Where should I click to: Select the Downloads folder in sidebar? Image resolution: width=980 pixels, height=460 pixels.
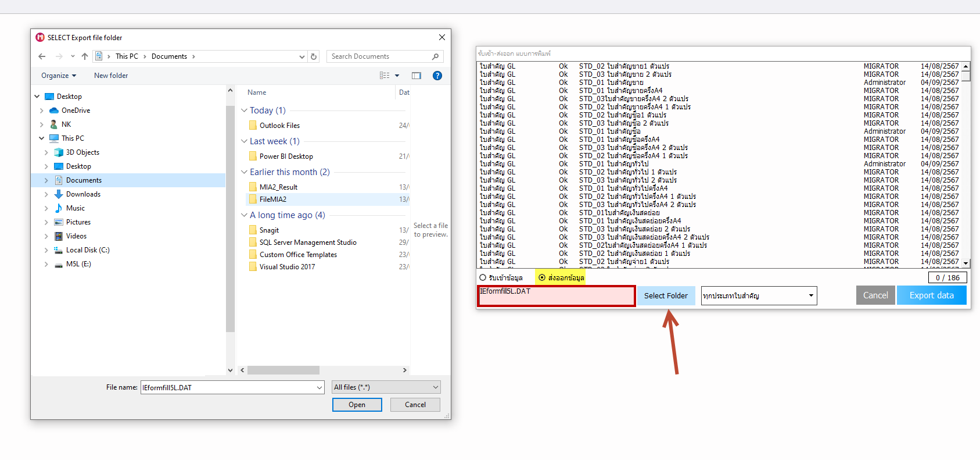[x=83, y=194]
